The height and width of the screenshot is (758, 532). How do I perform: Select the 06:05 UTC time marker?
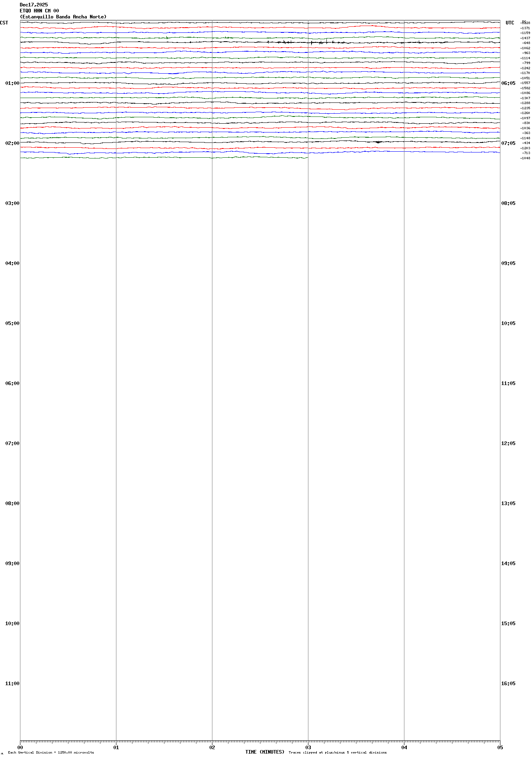(508, 83)
